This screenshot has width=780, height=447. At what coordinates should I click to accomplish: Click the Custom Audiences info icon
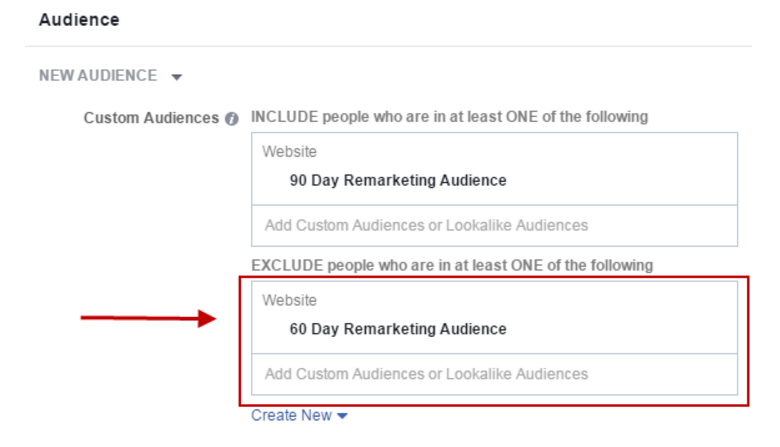tap(232, 118)
